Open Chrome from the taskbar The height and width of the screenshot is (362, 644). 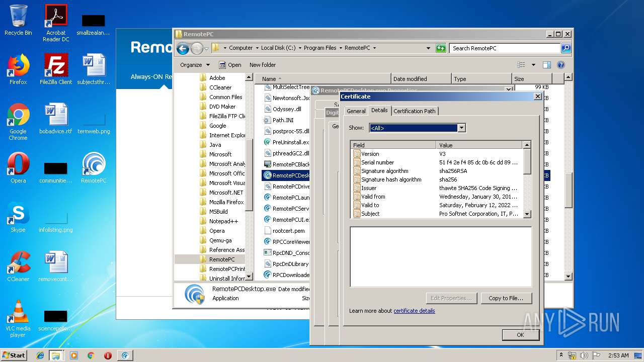(x=91, y=355)
